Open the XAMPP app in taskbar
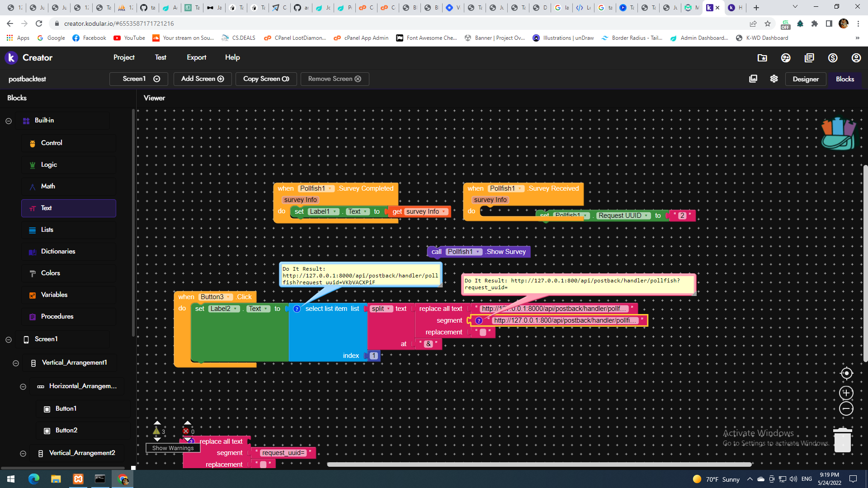The image size is (868, 488). click(78, 479)
